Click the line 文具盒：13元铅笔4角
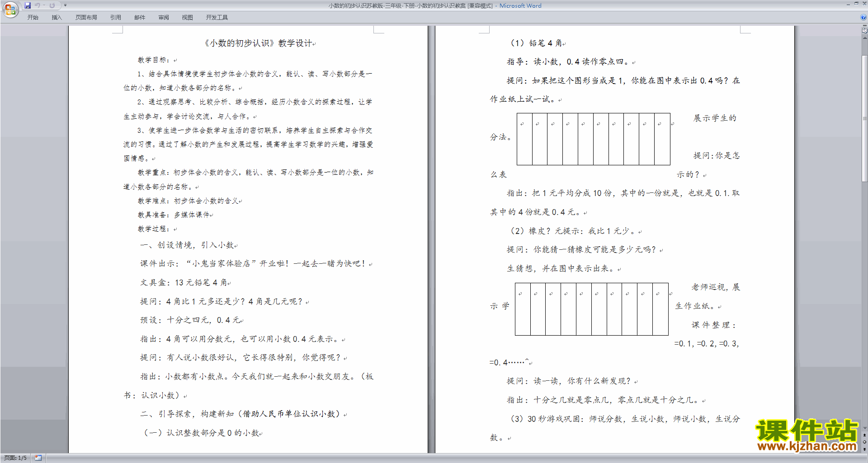The width and height of the screenshot is (868, 463). pyautogui.click(x=184, y=283)
